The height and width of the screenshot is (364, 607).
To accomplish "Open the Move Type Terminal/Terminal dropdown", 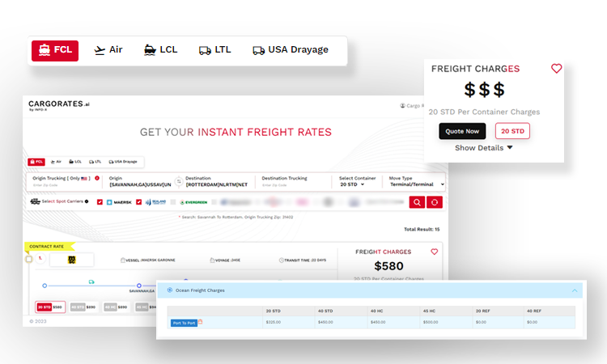I will point(417,184).
